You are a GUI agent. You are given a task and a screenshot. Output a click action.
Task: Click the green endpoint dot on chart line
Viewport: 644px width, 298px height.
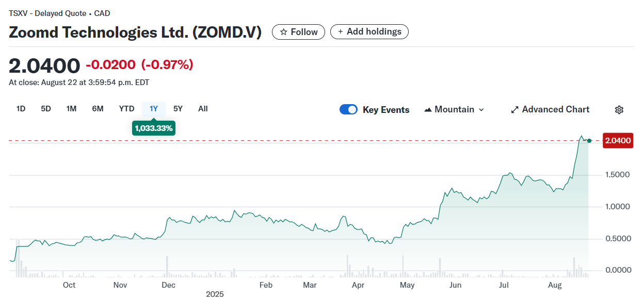pyautogui.click(x=589, y=141)
